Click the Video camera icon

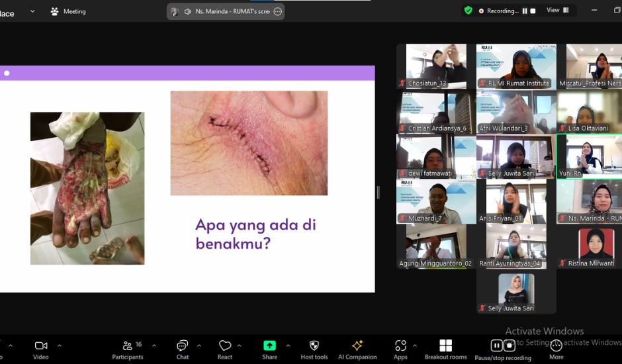coord(41,345)
